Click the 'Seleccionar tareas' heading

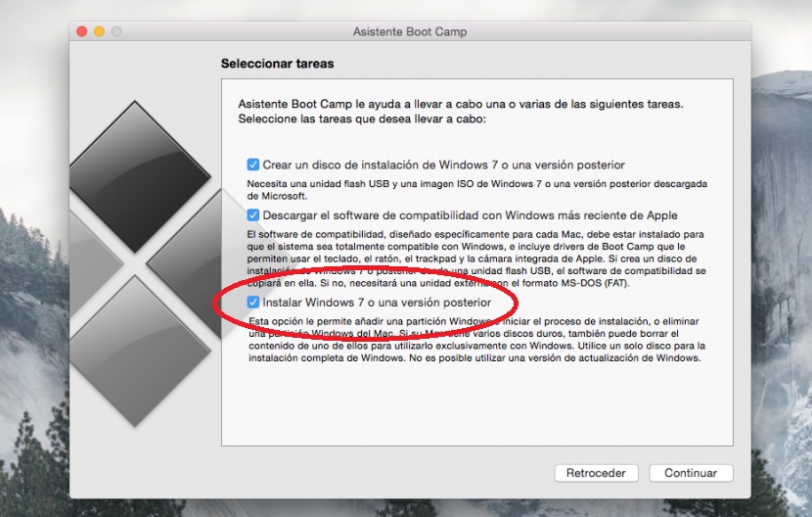pyautogui.click(x=277, y=64)
